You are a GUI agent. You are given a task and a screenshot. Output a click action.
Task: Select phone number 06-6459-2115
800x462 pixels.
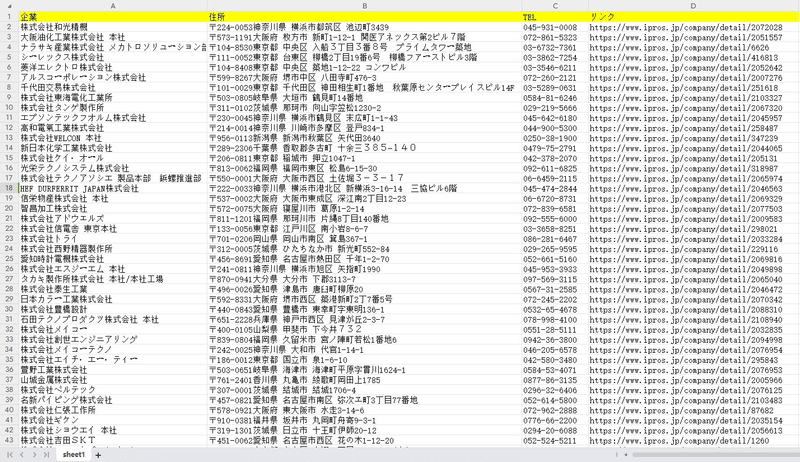coord(555,178)
